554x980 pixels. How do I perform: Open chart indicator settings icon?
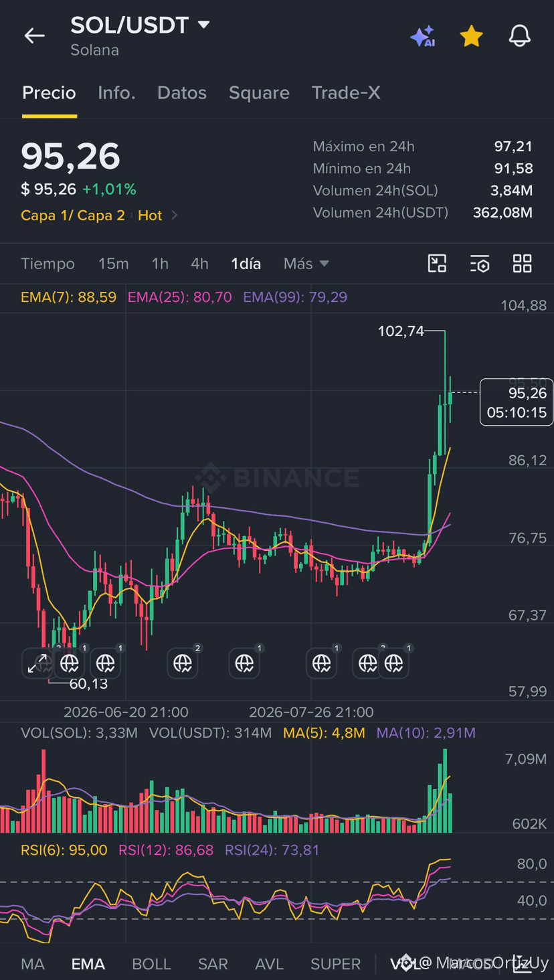[480, 264]
